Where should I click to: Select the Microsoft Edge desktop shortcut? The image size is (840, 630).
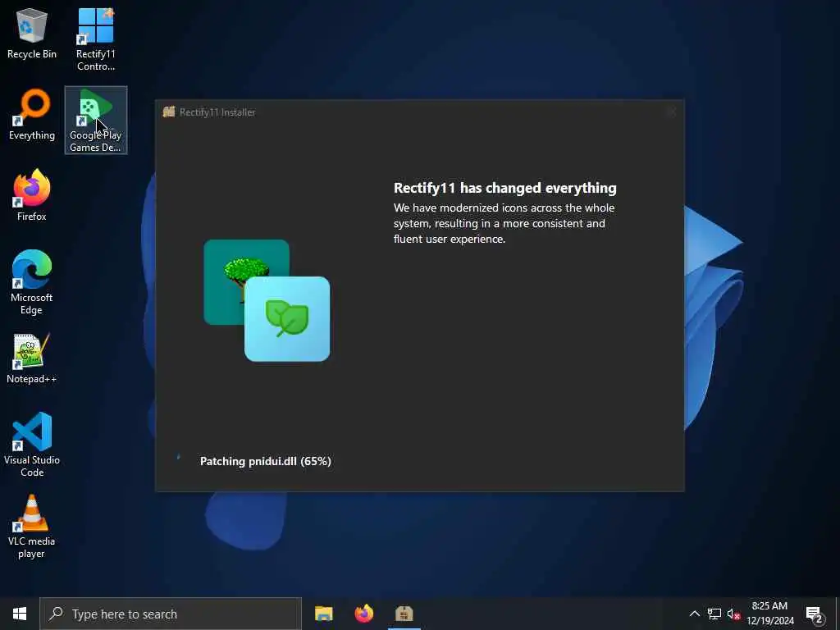pos(32,282)
